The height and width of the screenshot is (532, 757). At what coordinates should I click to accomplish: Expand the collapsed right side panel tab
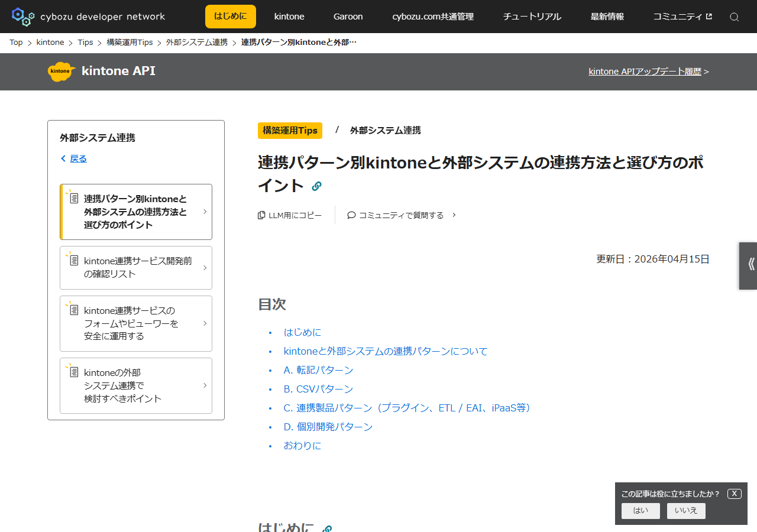click(748, 265)
